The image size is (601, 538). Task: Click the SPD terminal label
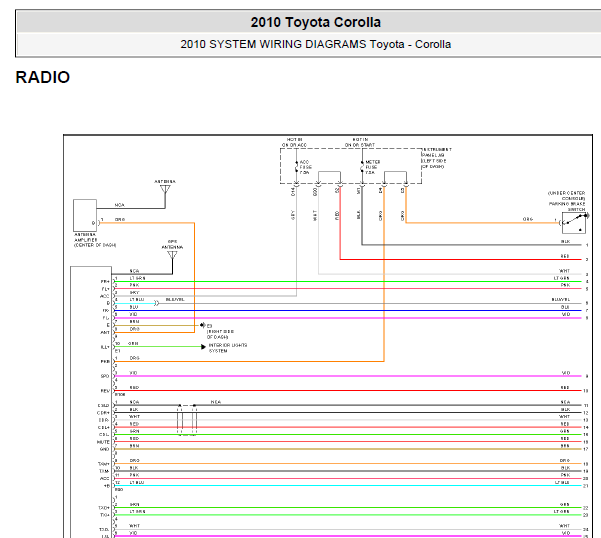[x=105, y=376]
